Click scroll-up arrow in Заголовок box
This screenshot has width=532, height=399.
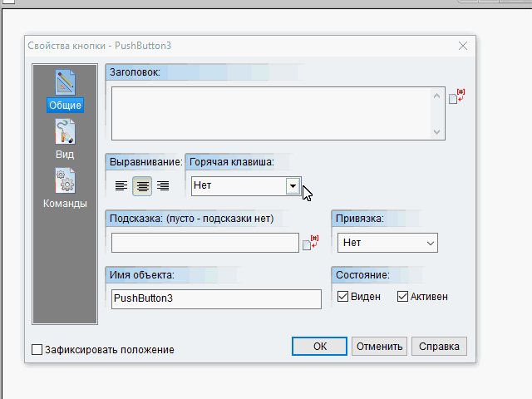[x=436, y=96]
